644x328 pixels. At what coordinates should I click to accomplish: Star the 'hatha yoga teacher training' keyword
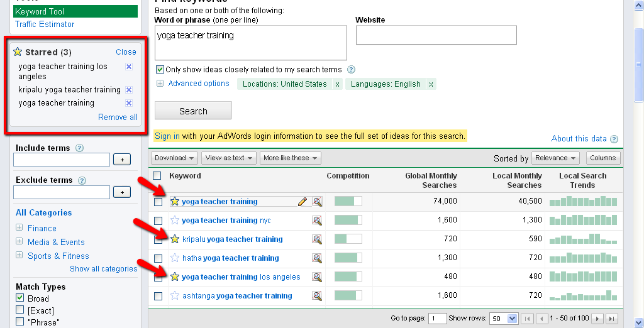coord(175,258)
